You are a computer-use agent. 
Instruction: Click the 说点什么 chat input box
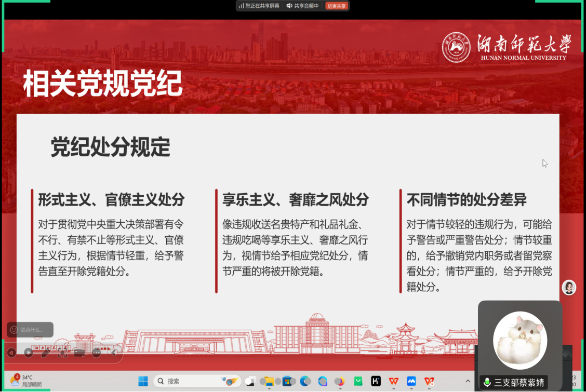[x=30, y=330]
